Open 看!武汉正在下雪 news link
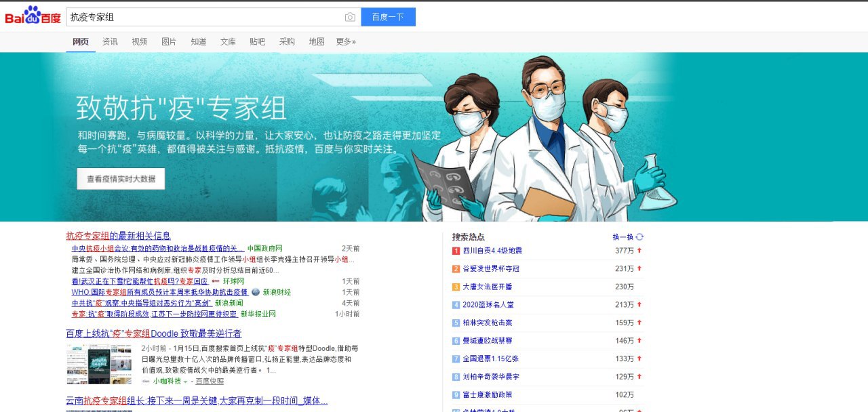The height and width of the screenshot is (412, 868). coord(140,281)
